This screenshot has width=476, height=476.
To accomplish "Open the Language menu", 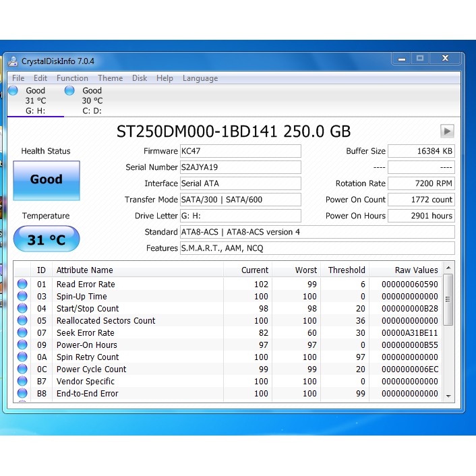I will pos(200,78).
